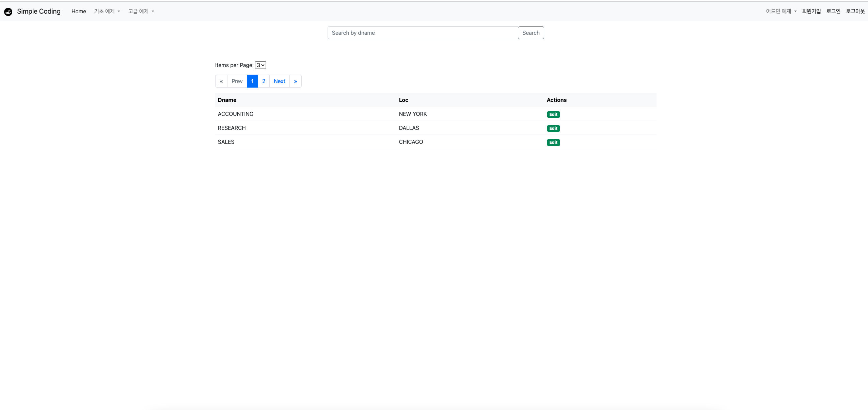
Task: Select page 1 in pagination
Action: coord(252,81)
